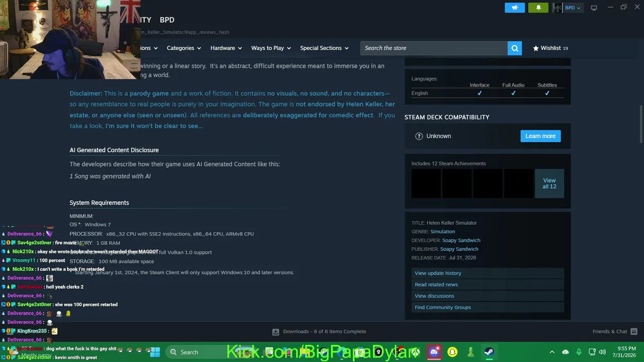
Task: Click the release date Jul 31, 2026
Action: point(462,258)
